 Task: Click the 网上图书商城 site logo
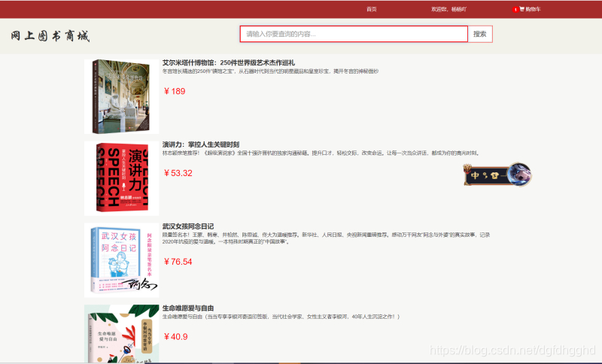[50, 36]
